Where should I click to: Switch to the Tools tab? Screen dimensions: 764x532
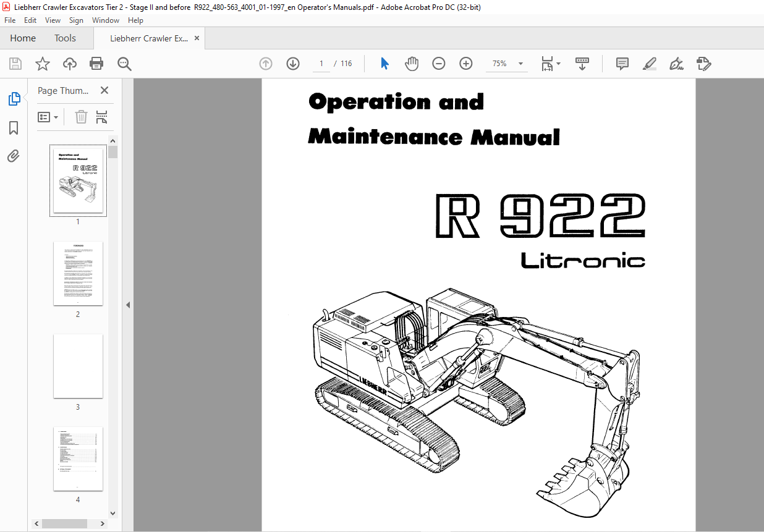point(65,38)
